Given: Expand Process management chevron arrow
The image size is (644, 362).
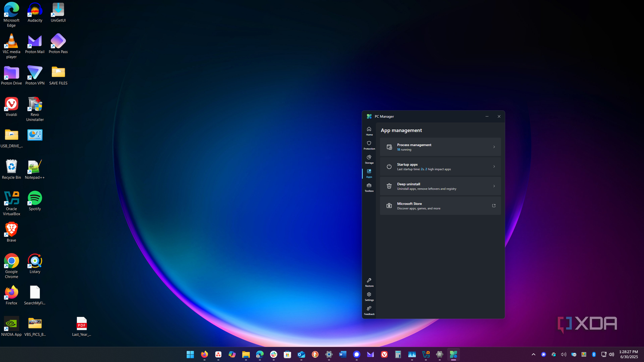Looking at the screenshot, I should [x=494, y=147].
